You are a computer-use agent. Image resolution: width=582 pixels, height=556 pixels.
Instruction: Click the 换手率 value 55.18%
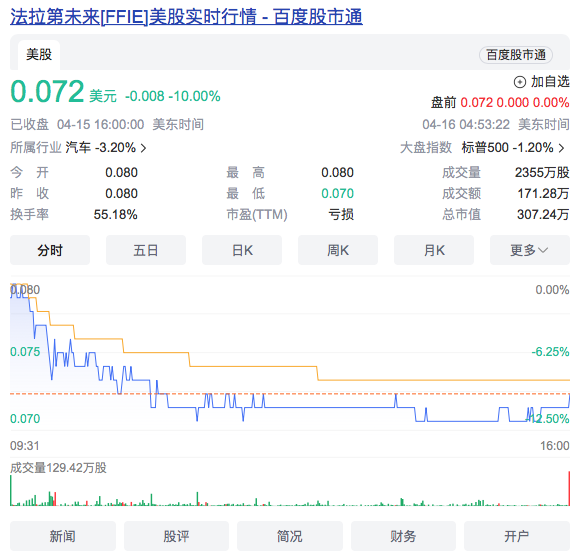point(115,215)
